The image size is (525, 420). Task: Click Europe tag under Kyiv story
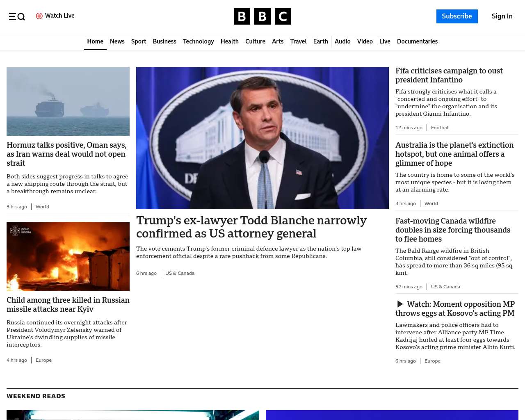(43, 360)
